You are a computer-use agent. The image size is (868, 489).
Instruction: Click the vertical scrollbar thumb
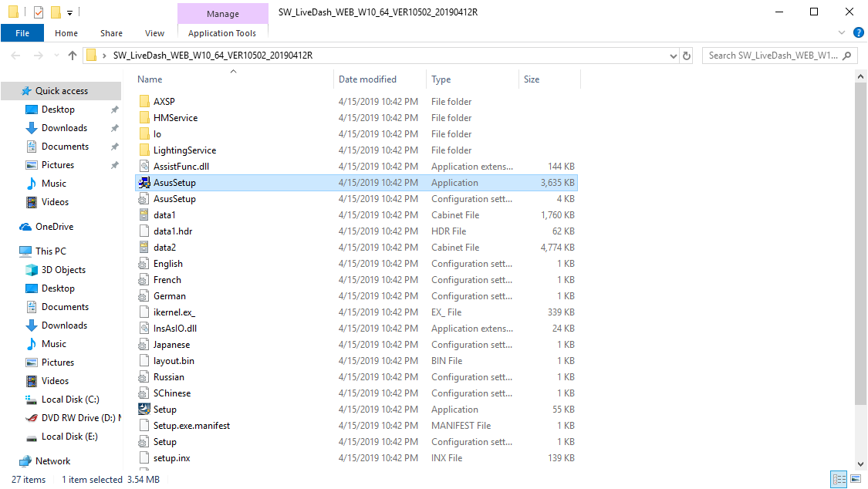point(860,244)
